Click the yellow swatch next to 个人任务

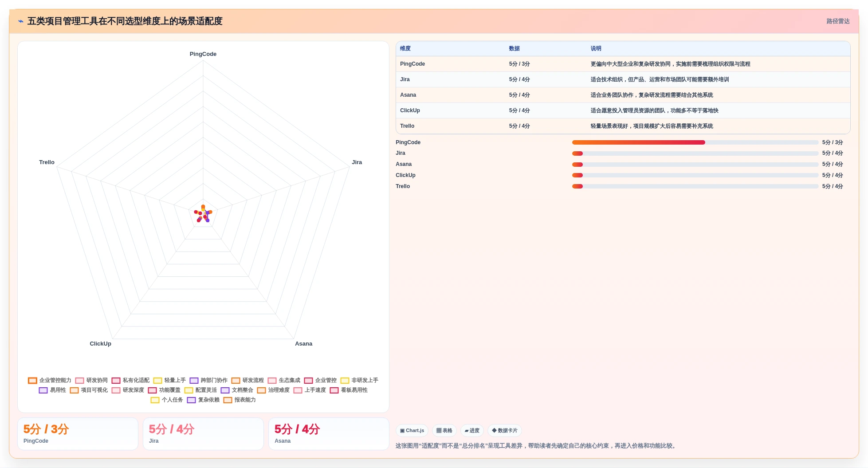[155, 400]
